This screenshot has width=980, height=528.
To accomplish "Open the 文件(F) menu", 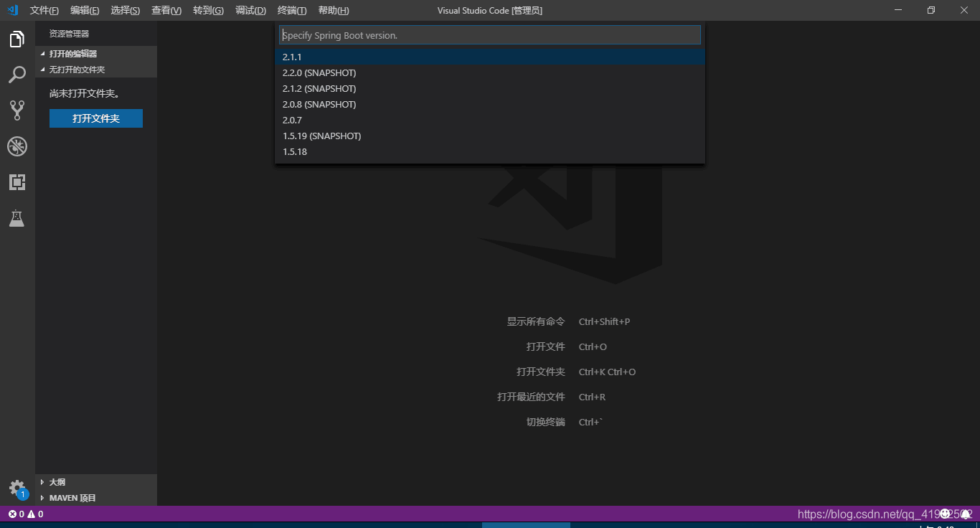I will (44, 10).
